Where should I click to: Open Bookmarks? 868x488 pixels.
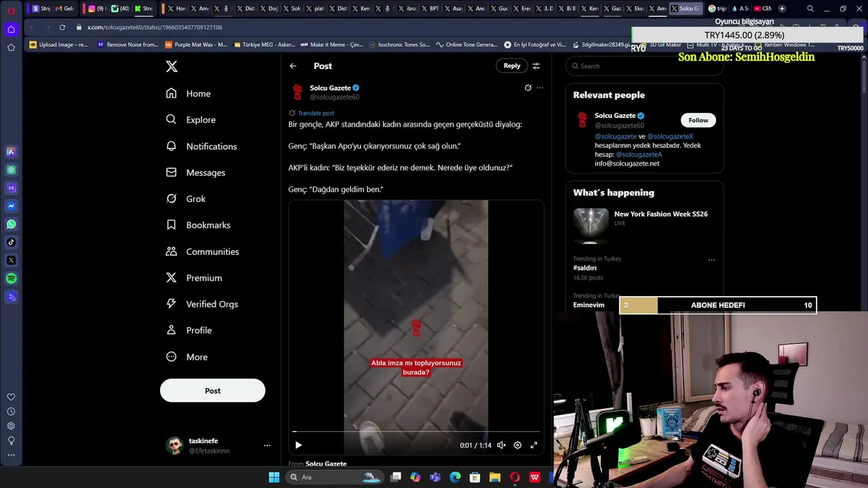pos(198,225)
